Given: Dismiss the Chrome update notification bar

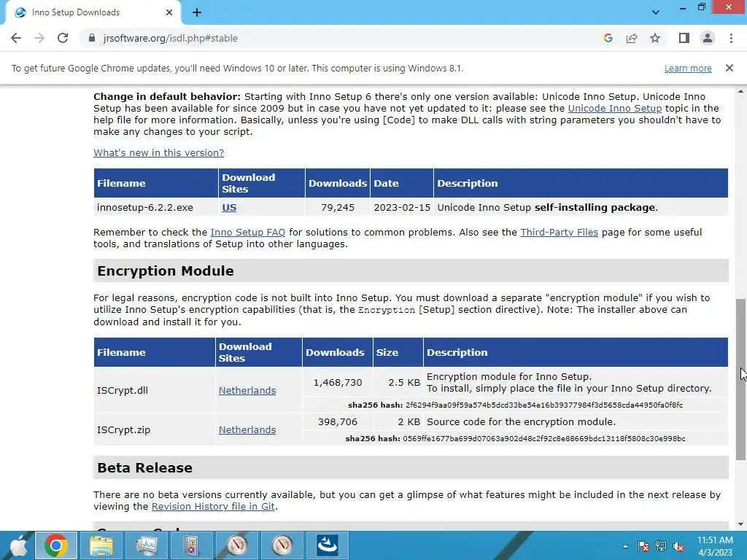Looking at the screenshot, I should pyautogui.click(x=729, y=68).
